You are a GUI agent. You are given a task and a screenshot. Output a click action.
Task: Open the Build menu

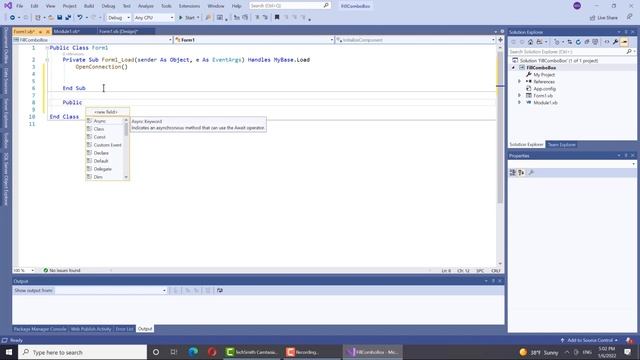click(x=89, y=6)
